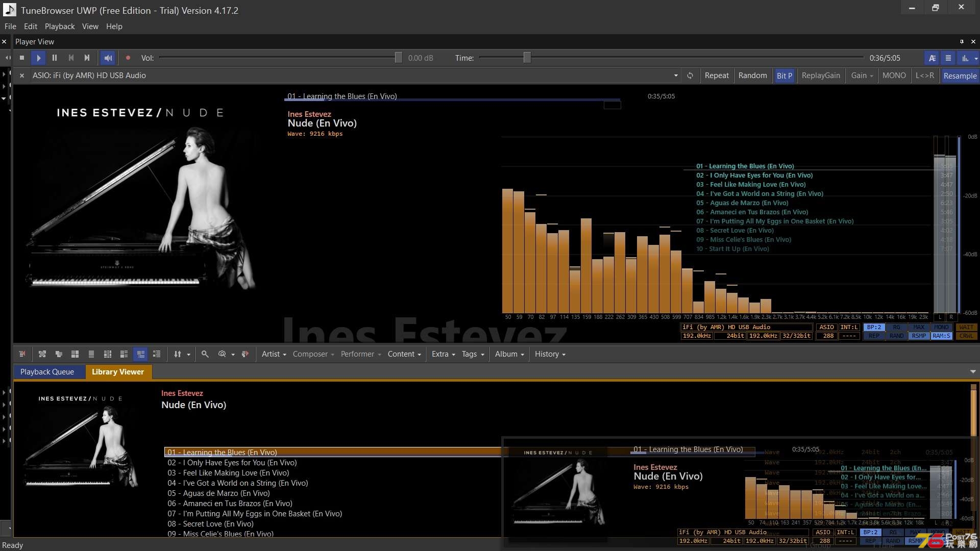Screen dimensions: 980x551
Task: Click the refresh device icon
Action: [x=690, y=76]
